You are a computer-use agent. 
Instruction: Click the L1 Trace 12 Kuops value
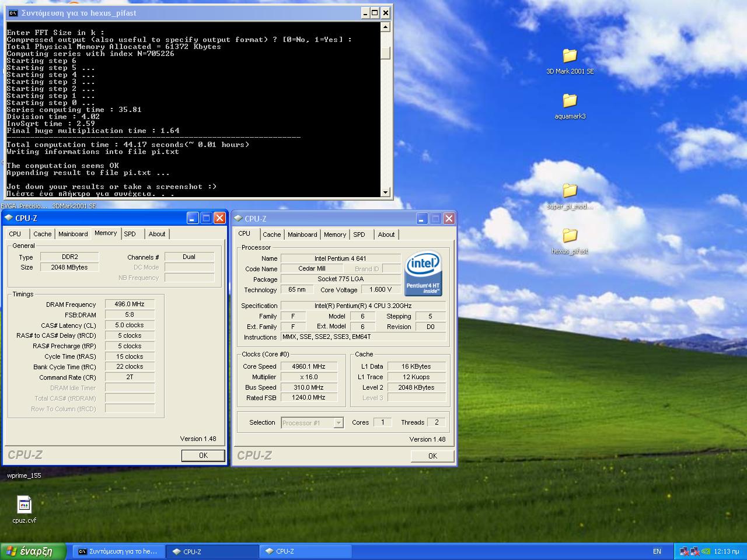[416, 377]
